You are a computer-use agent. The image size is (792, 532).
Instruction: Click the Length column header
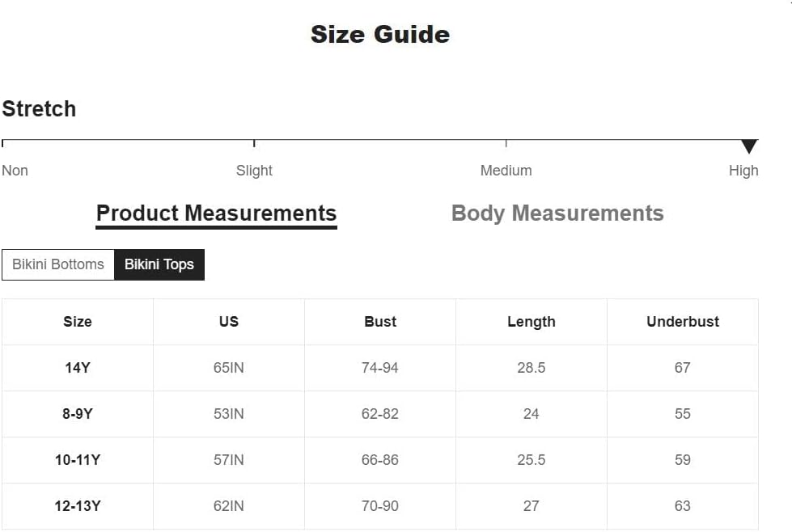coord(532,322)
